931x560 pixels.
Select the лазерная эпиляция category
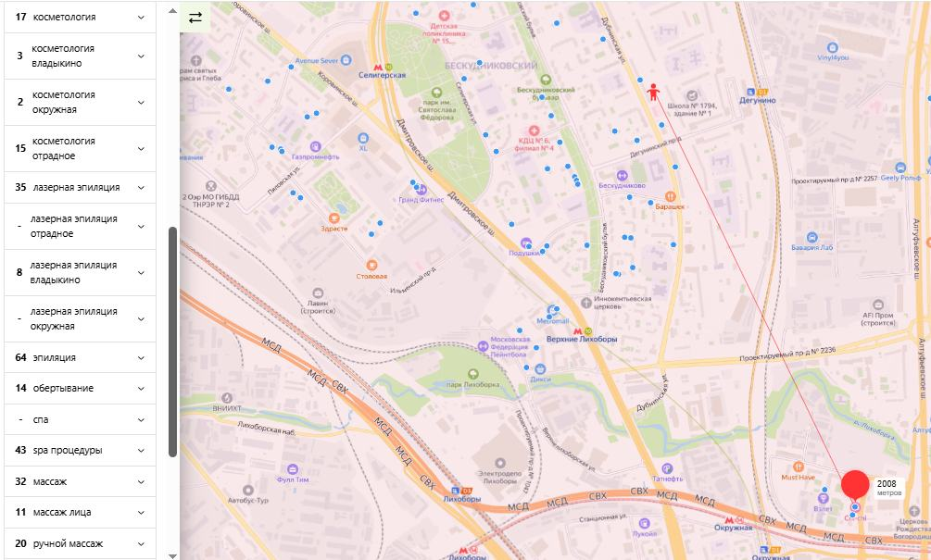click(81, 188)
